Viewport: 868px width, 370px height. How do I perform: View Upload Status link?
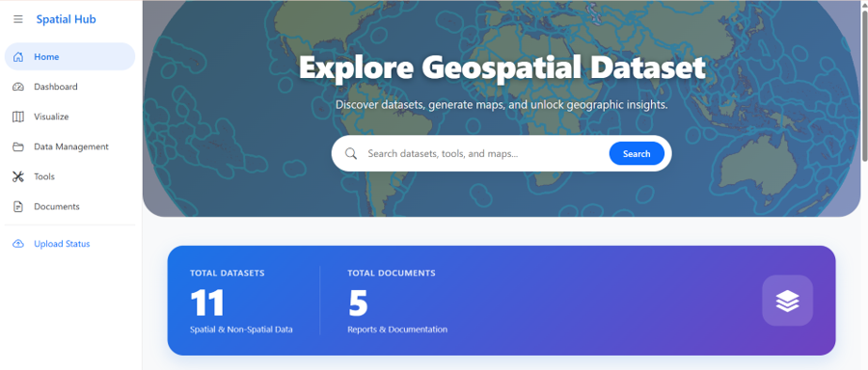click(62, 244)
